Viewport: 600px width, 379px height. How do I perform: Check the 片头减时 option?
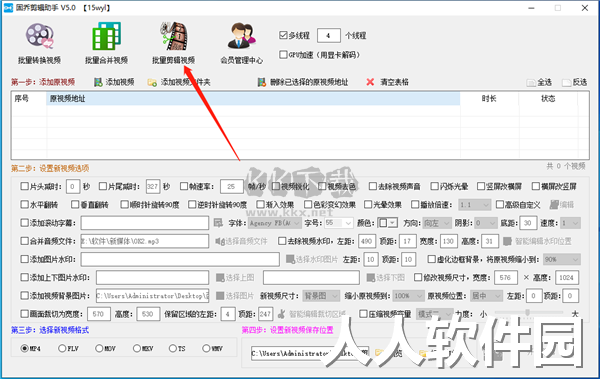click(x=24, y=186)
